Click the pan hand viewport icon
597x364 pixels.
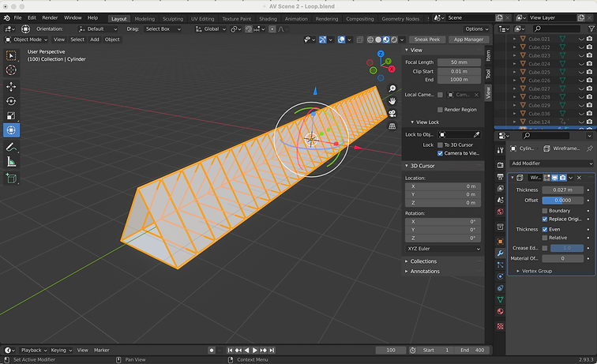click(x=392, y=101)
